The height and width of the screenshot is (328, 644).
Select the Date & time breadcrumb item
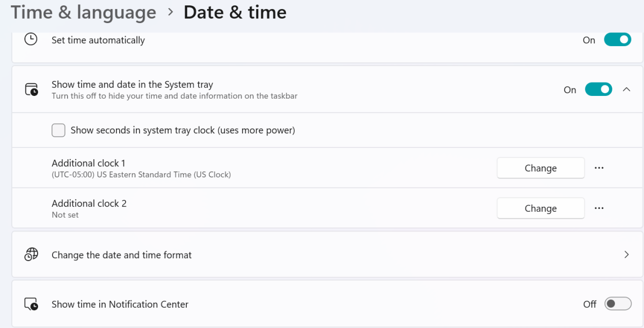click(x=235, y=12)
